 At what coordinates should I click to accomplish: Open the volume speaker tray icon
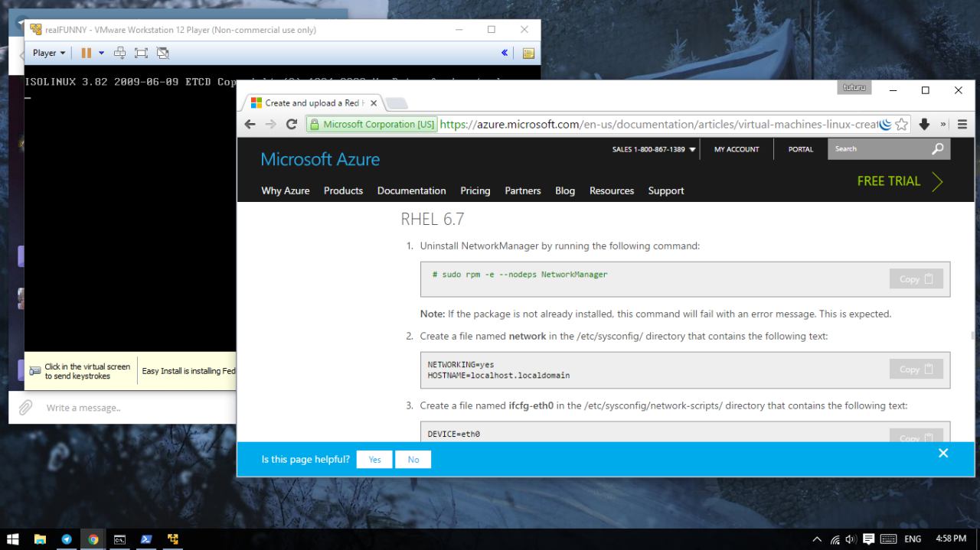coord(849,539)
